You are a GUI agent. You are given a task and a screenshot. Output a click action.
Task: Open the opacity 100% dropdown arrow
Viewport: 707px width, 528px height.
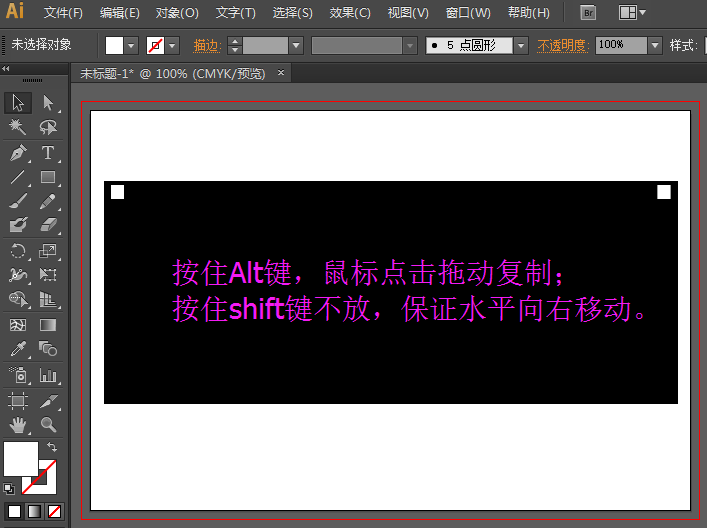(655, 46)
